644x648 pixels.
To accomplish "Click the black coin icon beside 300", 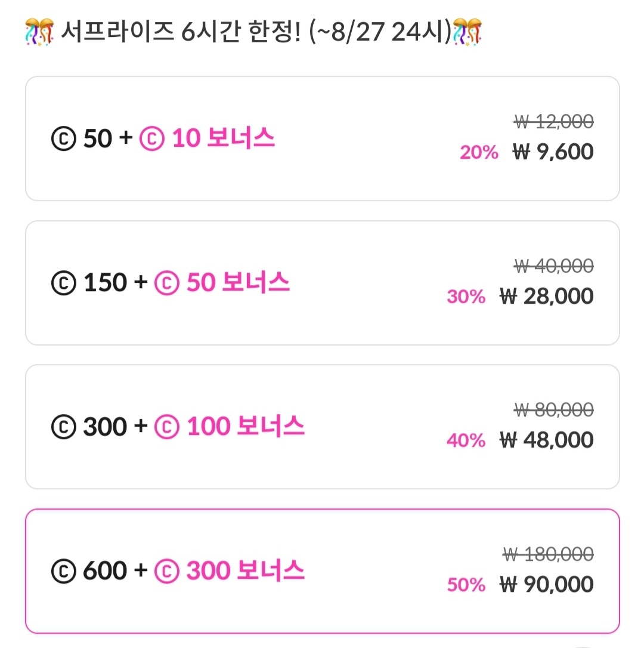I will pos(64,427).
